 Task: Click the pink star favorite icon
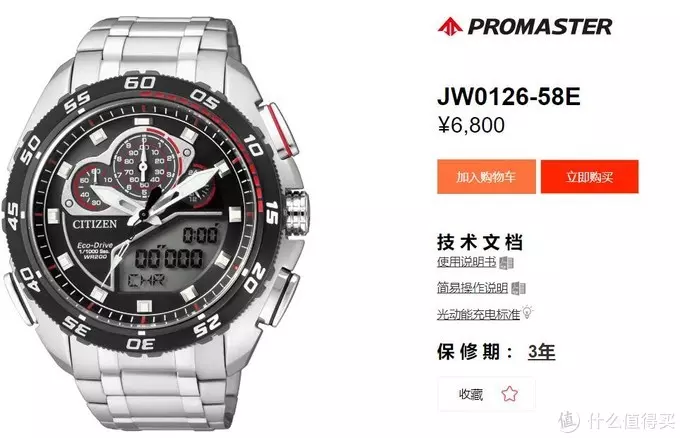(510, 394)
